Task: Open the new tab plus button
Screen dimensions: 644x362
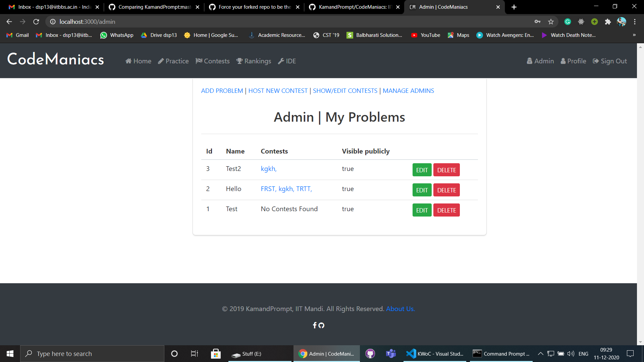Action: [x=514, y=7]
